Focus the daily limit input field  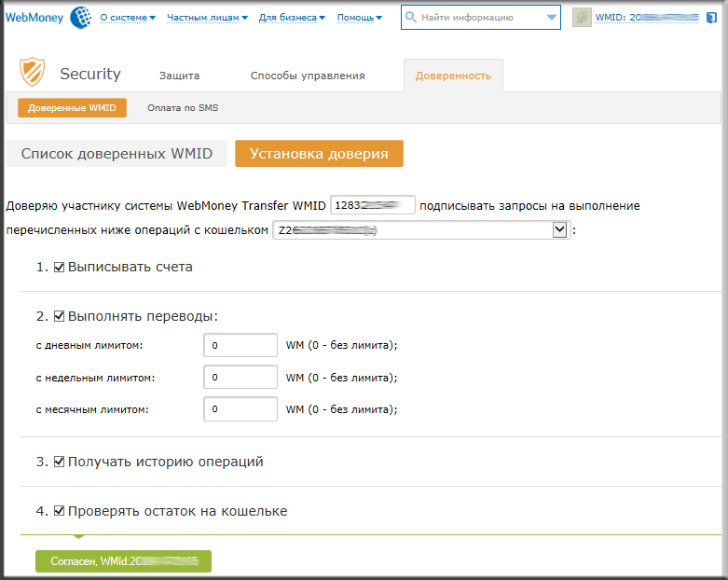click(x=240, y=345)
